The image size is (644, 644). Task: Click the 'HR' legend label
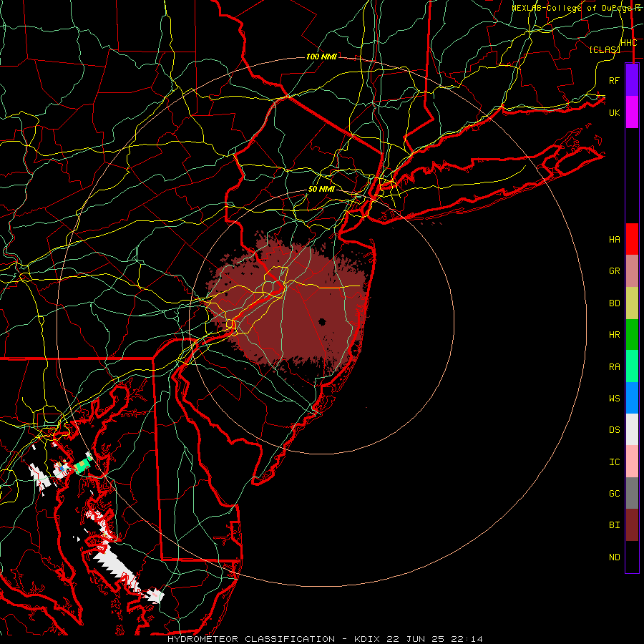(x=615, y=335)
